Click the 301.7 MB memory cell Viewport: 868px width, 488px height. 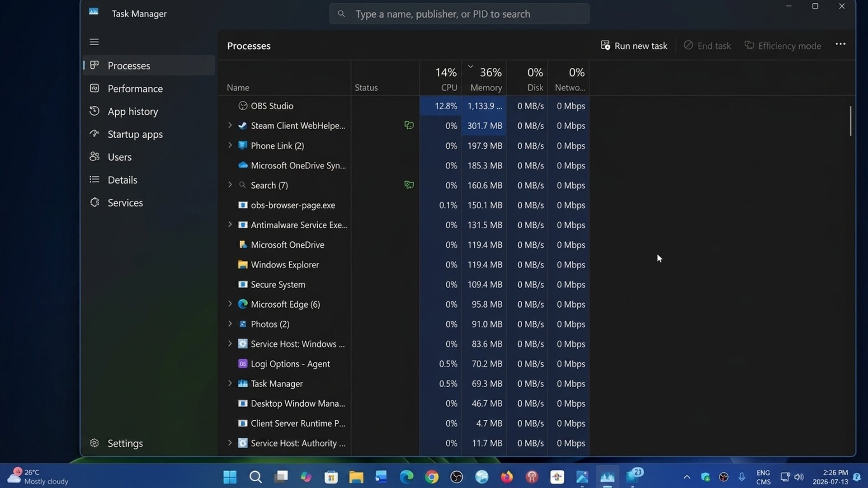point(484,126)
